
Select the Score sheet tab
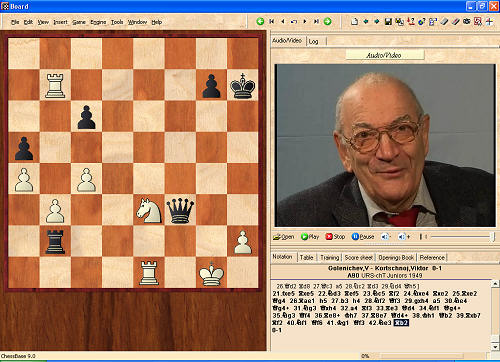(359, 257)
